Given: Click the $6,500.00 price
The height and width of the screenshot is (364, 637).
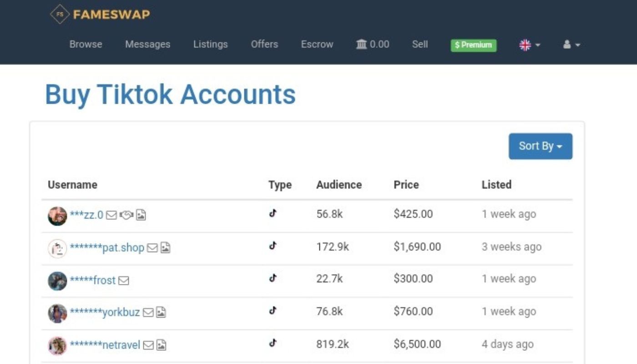Looking at the screenshot, I should (x=417, y=344).
